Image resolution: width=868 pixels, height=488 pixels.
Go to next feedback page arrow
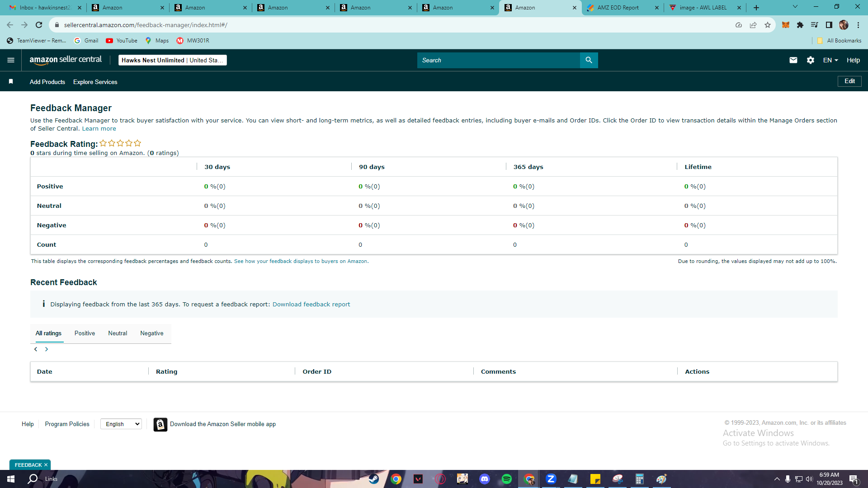coord(46,349)
